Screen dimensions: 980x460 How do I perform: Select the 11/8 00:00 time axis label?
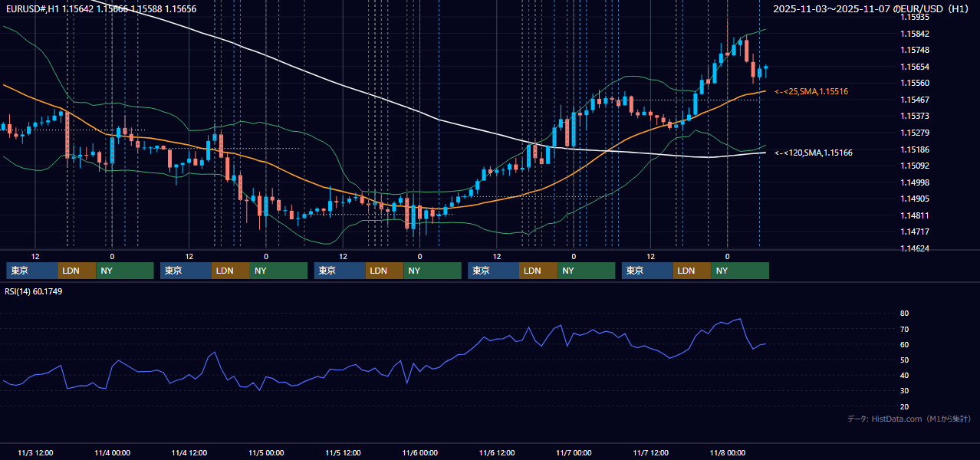727,452
